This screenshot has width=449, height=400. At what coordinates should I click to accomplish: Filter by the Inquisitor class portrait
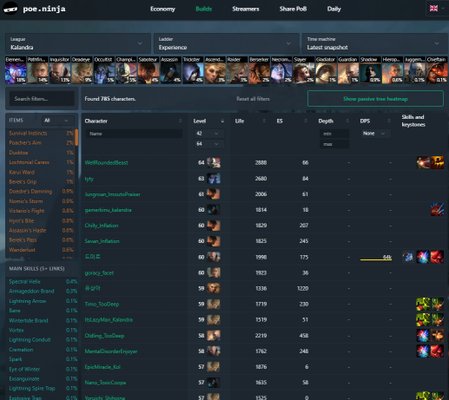click(x=60, y=70)
